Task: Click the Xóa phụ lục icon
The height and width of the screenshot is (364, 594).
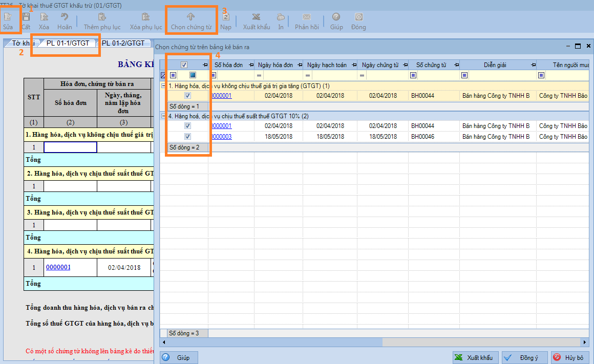Action: point(146,17)
